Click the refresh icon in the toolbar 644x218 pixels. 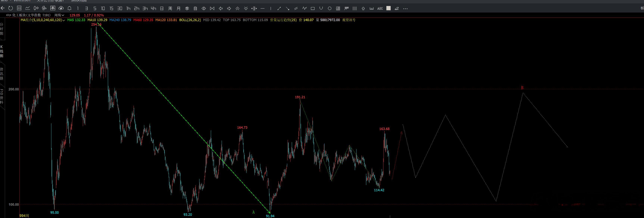point(10,8)
